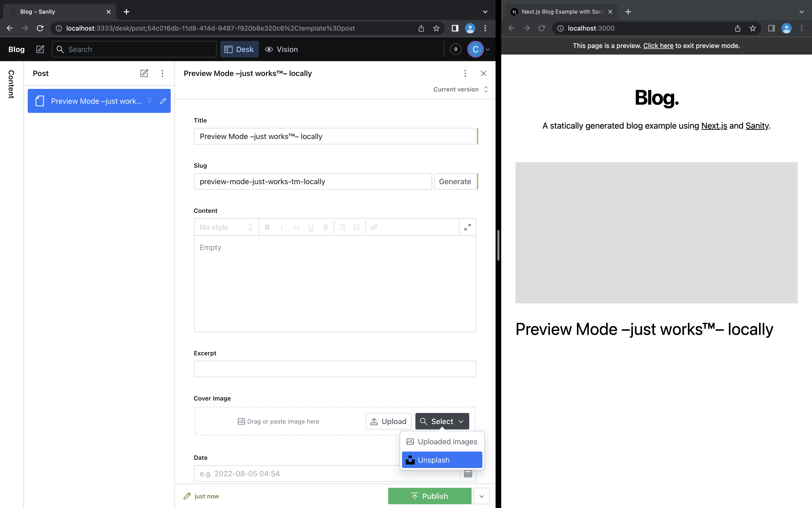Open the Post pane three-dot menu

[x=162, y=73]
